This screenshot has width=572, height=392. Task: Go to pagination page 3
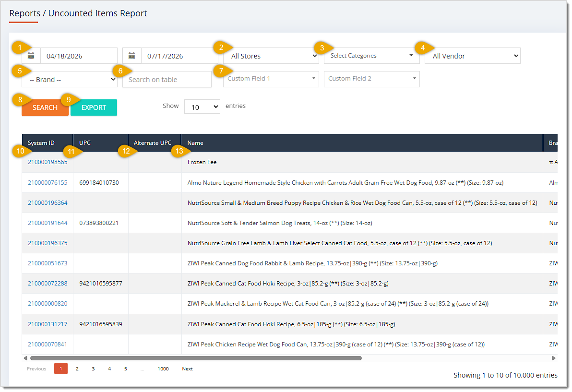click(x=93, y=368)
